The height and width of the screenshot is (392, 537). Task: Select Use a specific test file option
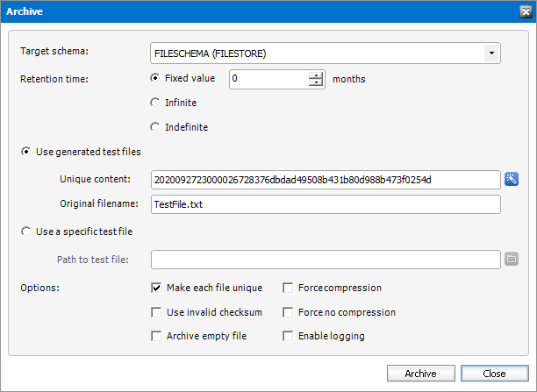(26, 232)
